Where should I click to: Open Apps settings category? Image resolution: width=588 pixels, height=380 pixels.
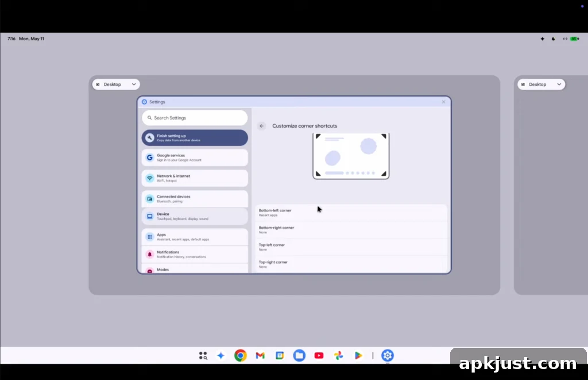pos(195,237)
